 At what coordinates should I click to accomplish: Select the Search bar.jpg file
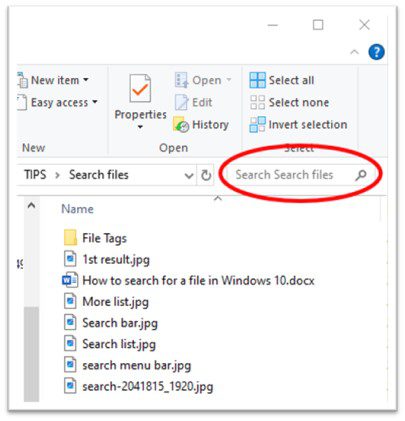pos(111,323)
